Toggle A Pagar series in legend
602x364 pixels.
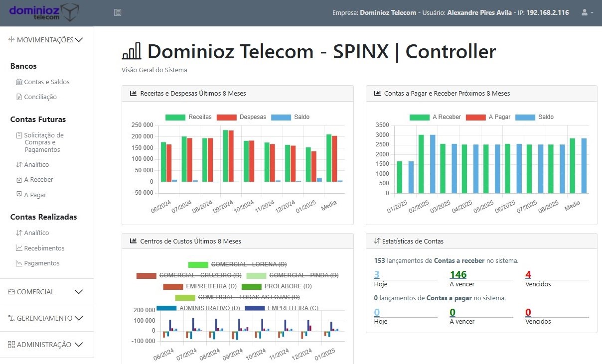[x=488, y=117]
